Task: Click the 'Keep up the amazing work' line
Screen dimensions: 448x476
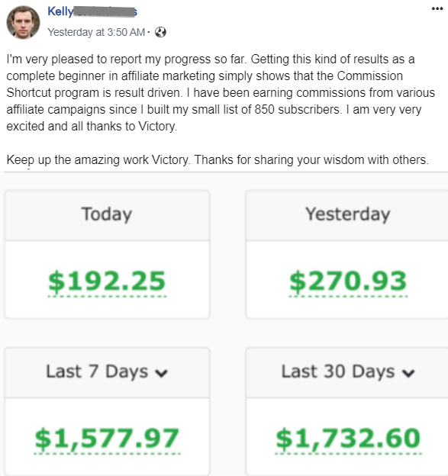Action: point(218,159)
